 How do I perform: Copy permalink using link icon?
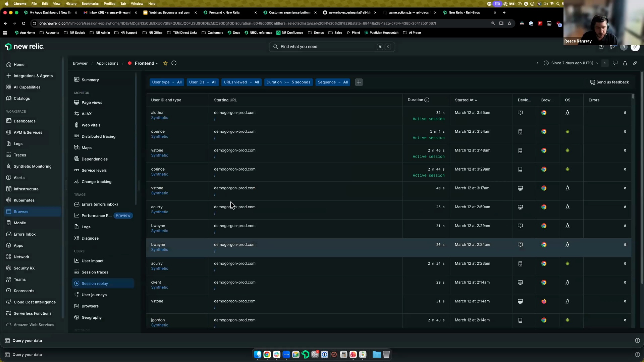click(635, 63)
